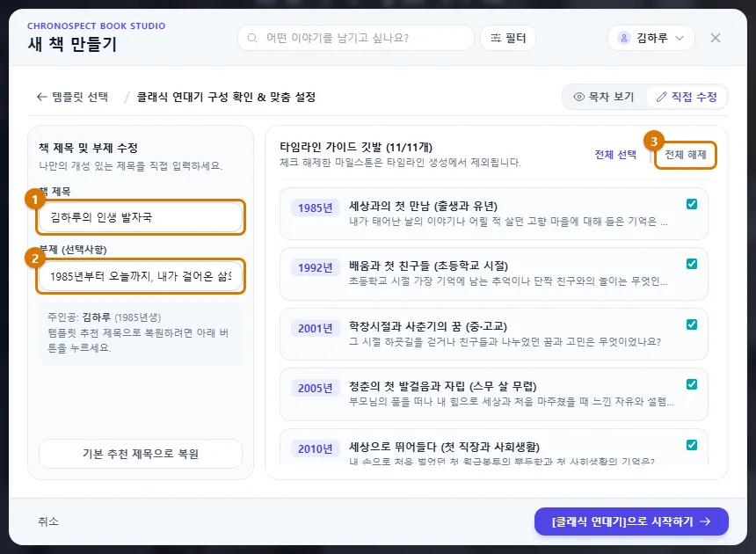Click the 책 제목 input field
756x554 pixels.
click(x=141, y=217)
